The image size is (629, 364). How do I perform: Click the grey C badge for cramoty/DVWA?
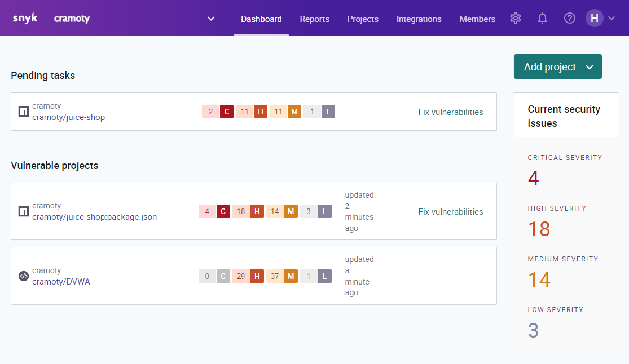point(223,276)
